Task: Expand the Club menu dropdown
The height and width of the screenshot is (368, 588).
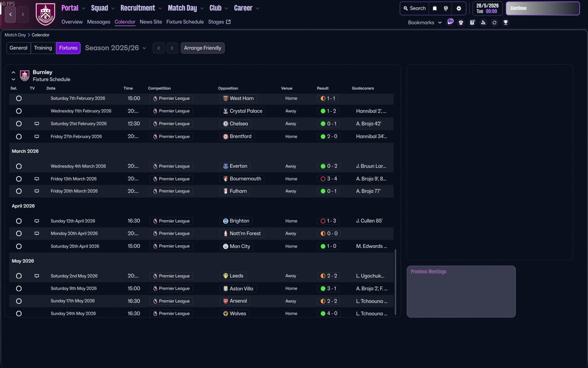Action: coord(226,8)
